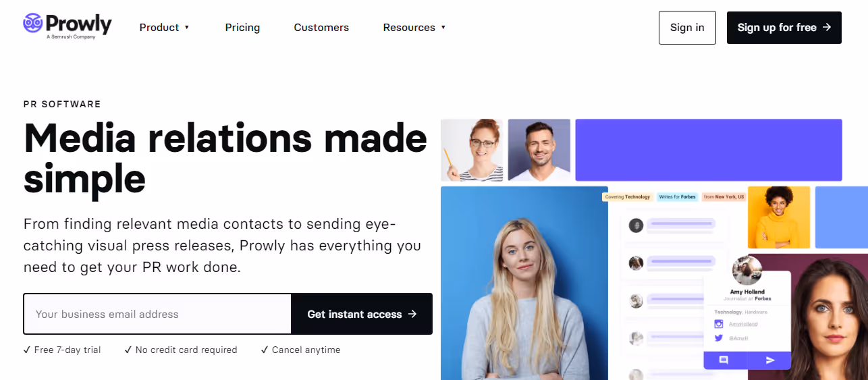Go to the Customers page

pos(321,28)
